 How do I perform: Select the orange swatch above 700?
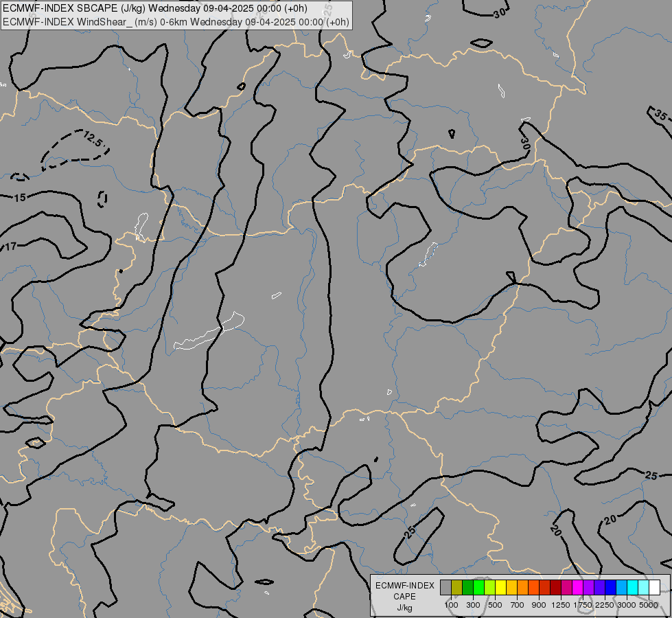pyautogui.click(x=523, y=587)
